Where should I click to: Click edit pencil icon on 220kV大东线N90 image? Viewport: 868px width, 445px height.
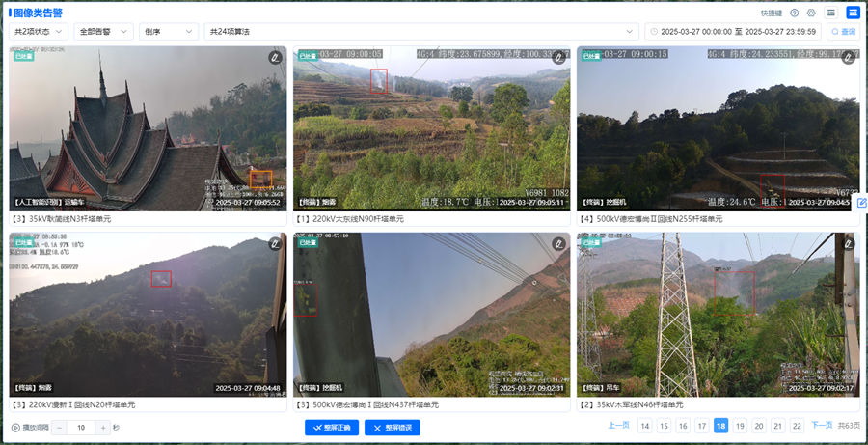point(559,57)
